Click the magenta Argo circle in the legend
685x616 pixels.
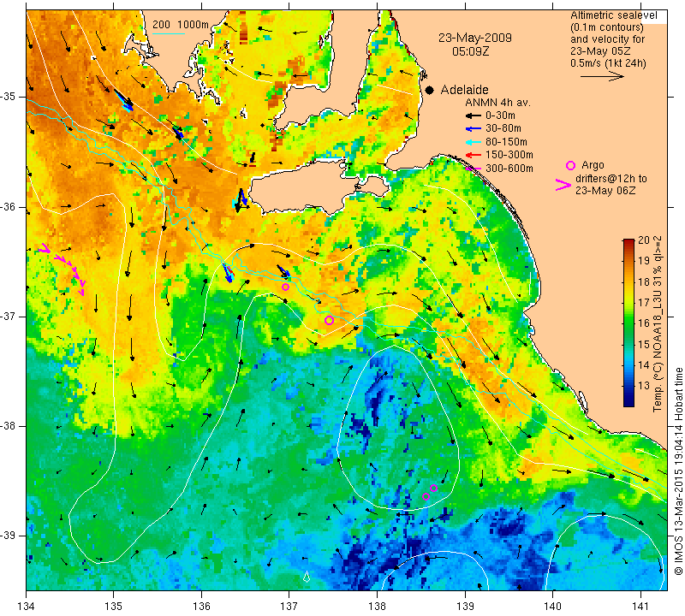[x=570, y=165]
